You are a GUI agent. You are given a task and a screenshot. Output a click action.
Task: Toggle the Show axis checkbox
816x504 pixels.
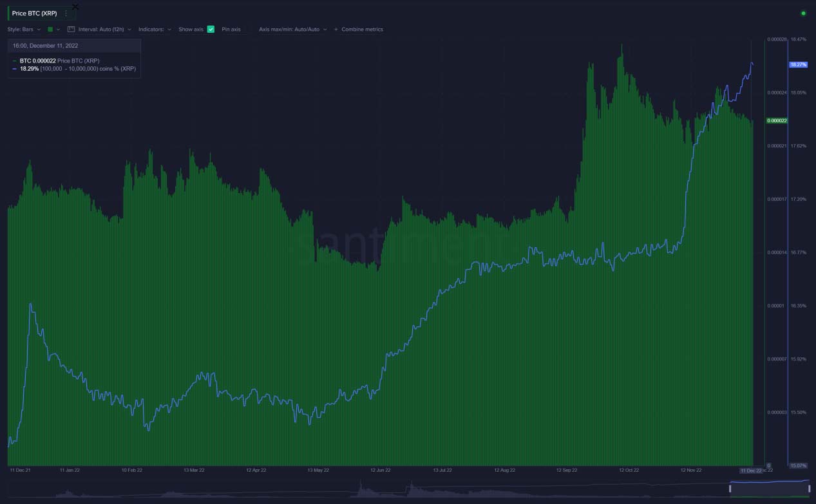click(211, 30)
